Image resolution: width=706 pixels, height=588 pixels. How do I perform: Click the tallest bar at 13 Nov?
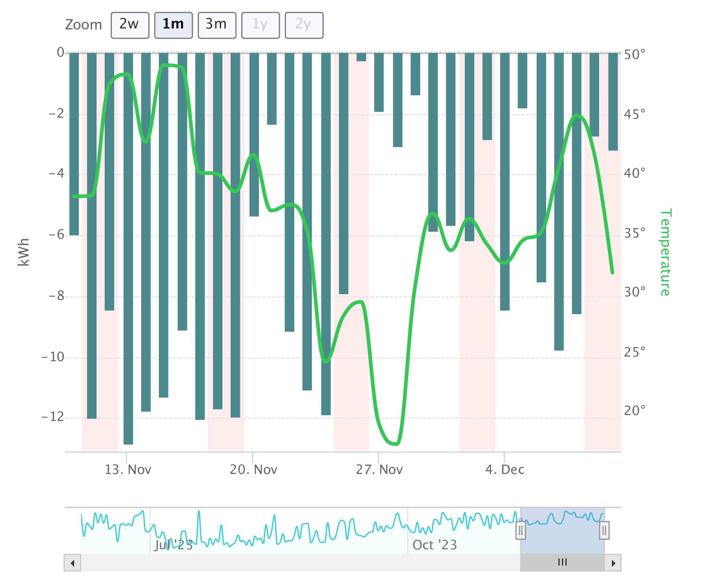(x=128, y=249)
